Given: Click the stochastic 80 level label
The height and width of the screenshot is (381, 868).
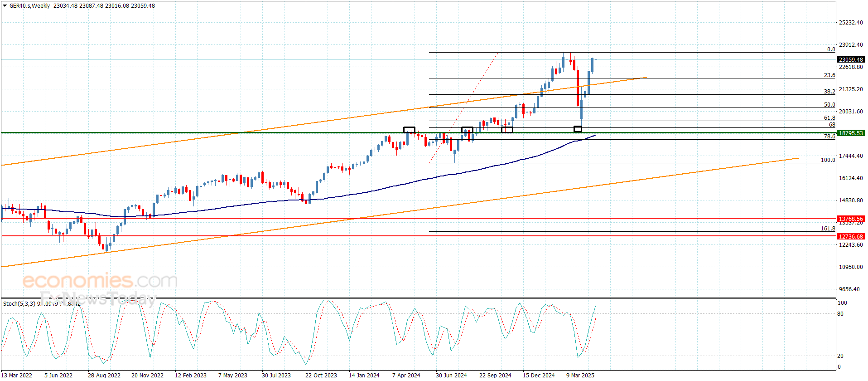Looking at the screenshot, I should click(840, 313).
